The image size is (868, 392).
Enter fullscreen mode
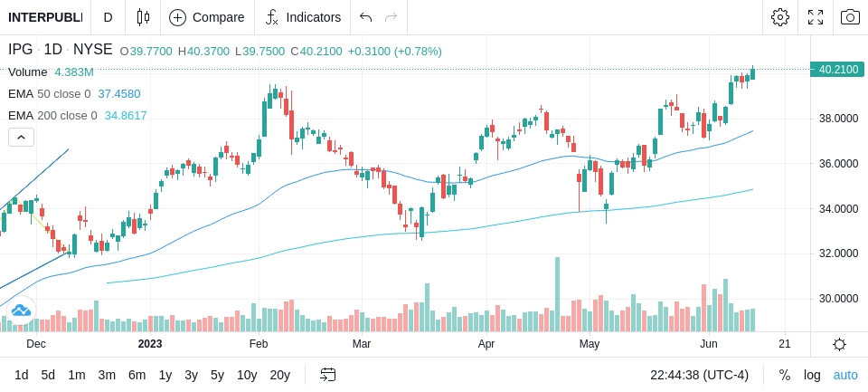816,17
